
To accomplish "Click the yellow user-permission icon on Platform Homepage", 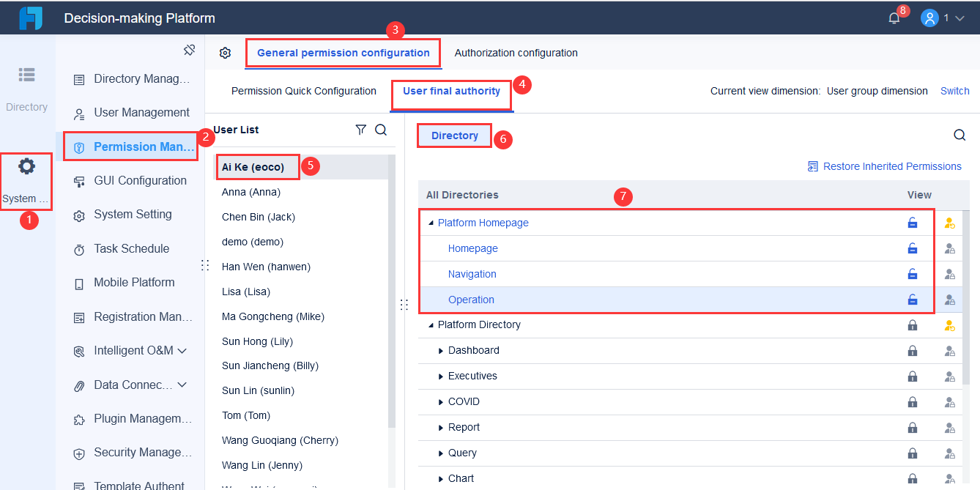I will point(950,222).
